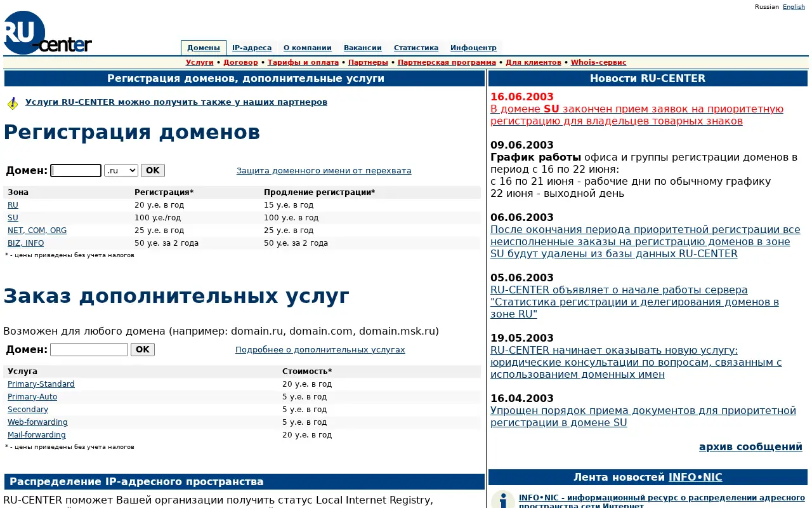Click the yellow warning icon near partners link
The image size is (812, 508).
point(13,104)
